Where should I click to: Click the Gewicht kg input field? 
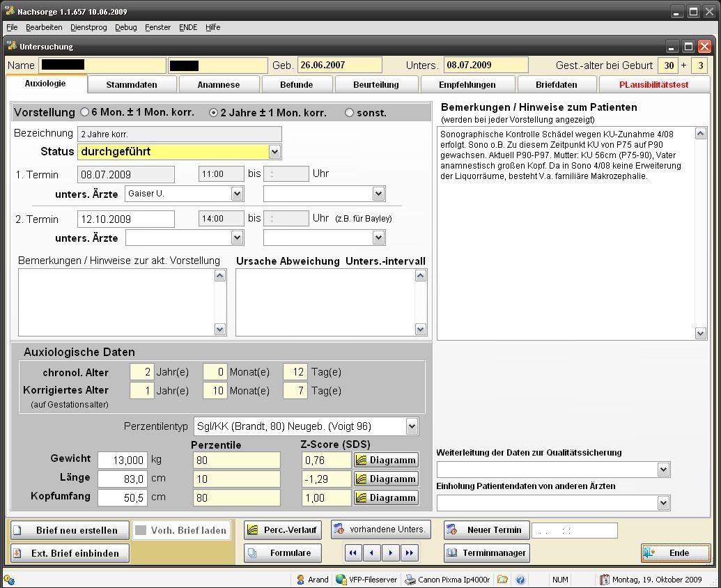point(123,460)
